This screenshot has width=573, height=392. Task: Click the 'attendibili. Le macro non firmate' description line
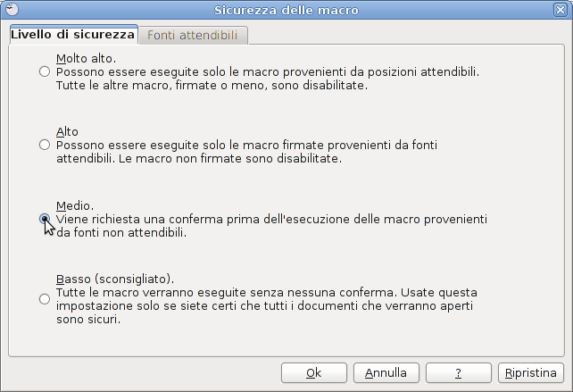pos(199,159)
